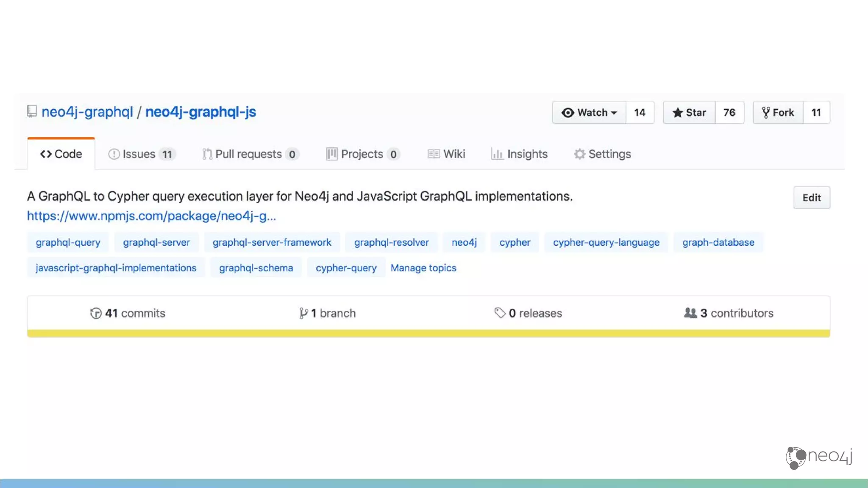Click the repository book icon
Screen dimensions: 868x488
pos(32,111)
